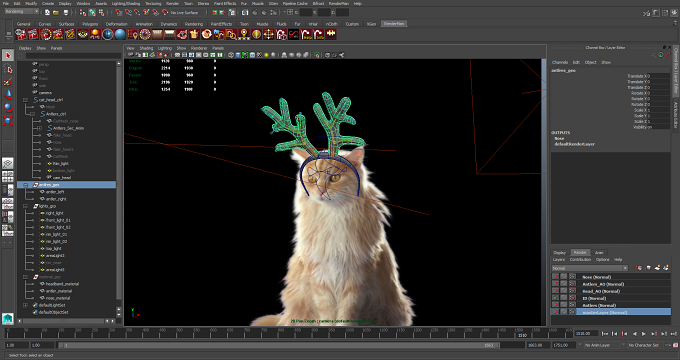Click the yellow-green globe shelf icon
This screenshot has width=680, height=360.
(256, 34)
